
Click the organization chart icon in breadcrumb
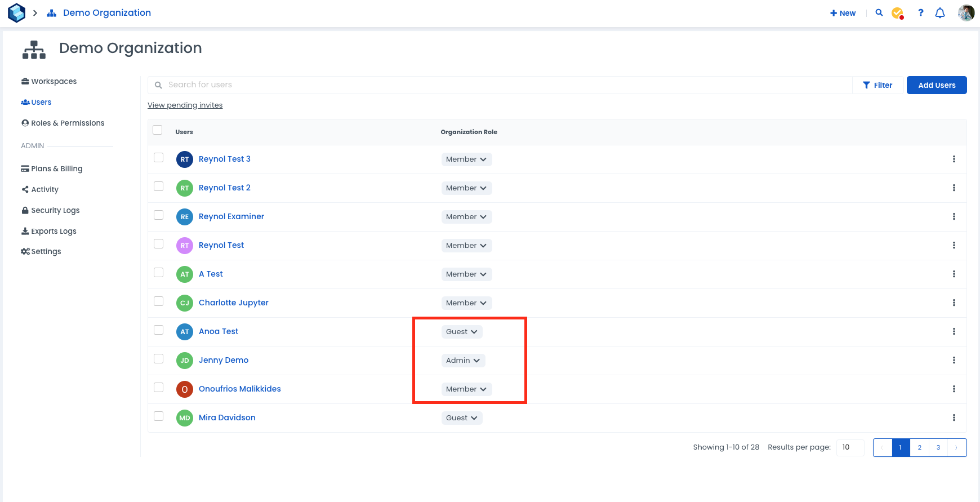(52, 13)
